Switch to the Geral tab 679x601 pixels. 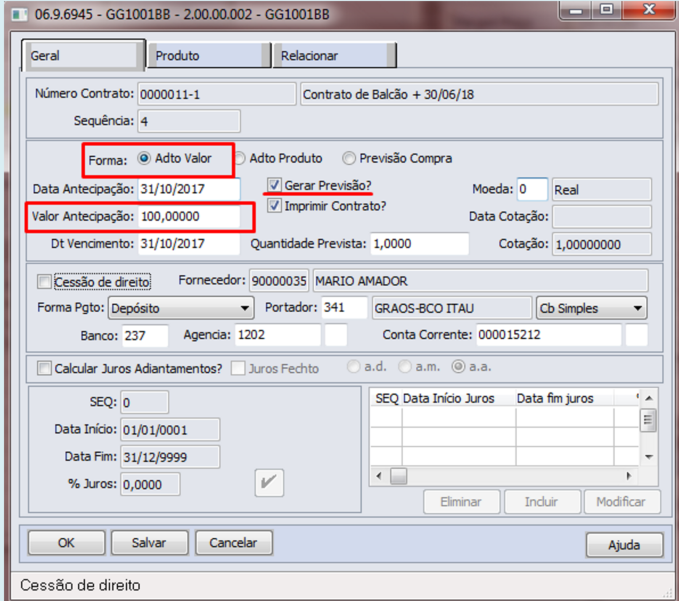click(83, 55)
